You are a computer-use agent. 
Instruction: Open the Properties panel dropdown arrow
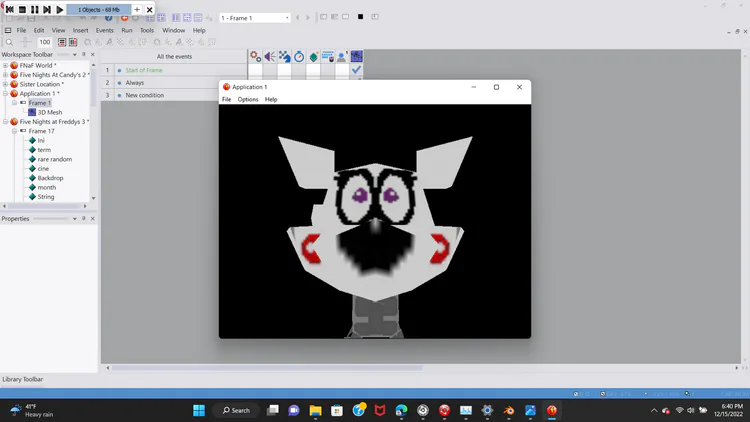pos(75,219)
